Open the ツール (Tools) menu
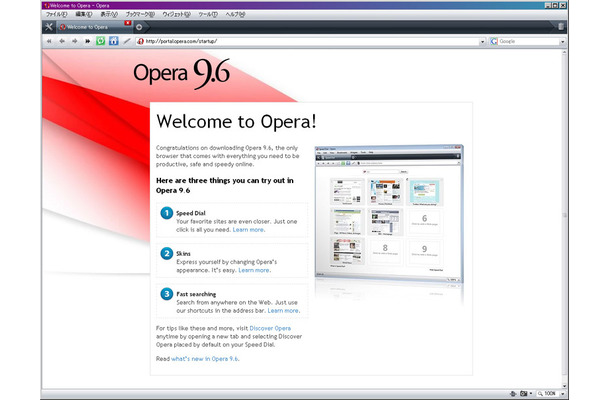Screen dimensions: 610x400 pos(208,14)
